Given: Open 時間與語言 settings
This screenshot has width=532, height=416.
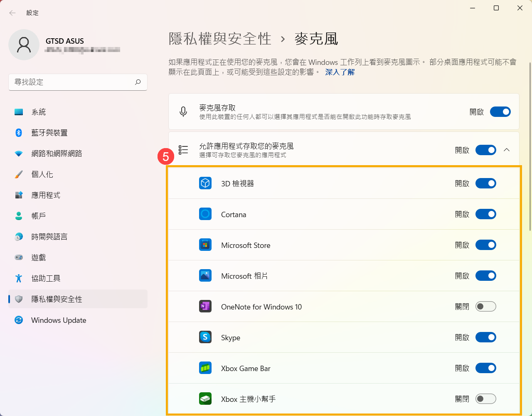Looking at the screenshot, I should [78, 237].
